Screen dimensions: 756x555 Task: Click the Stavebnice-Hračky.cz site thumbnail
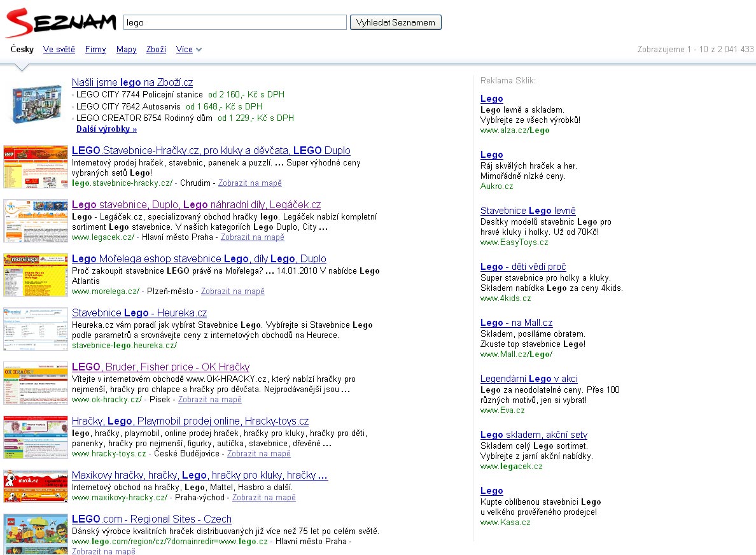[36, 167]
